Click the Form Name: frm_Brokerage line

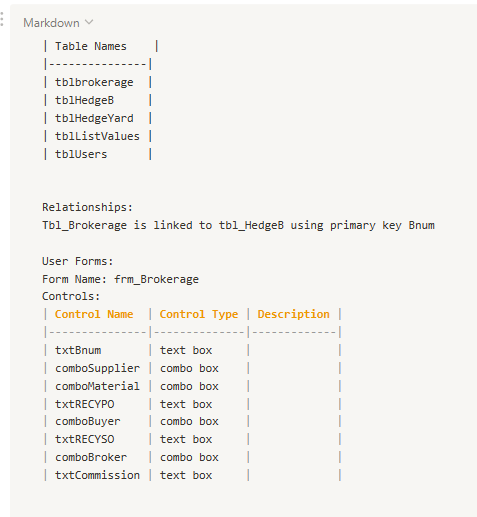tap(120, 279)
